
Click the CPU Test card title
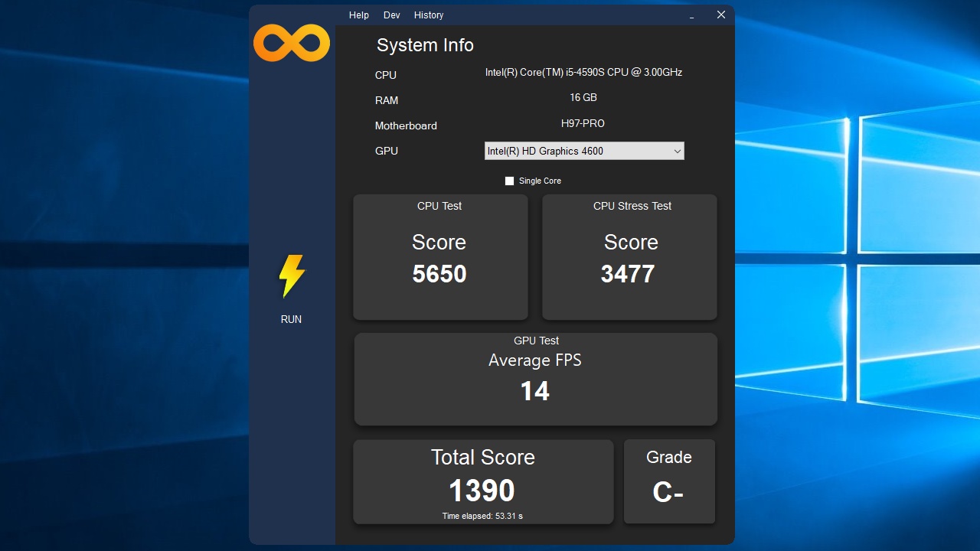click(x=439, y=206)
